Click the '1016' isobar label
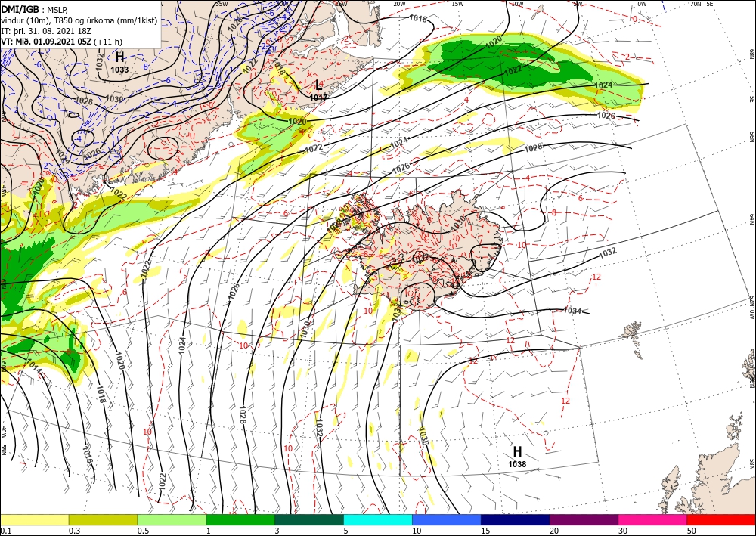 point(86,456)
